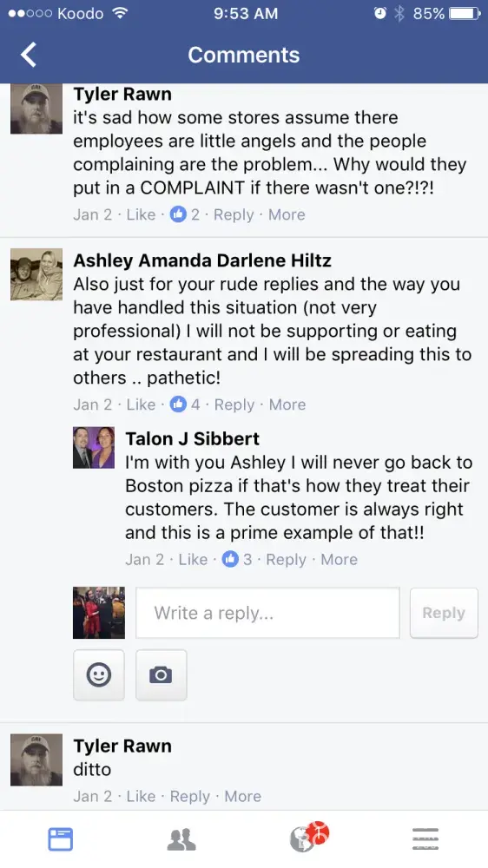View likes on Ashley's comment thumbs-up icon
The width and height of the screenshot is (488, 868).
coord(178,404)
